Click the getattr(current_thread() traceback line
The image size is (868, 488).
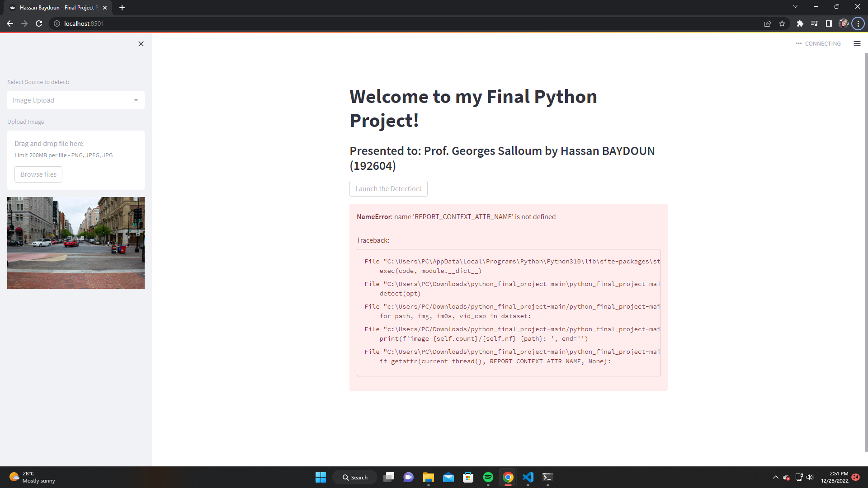pyautogui.click(x=495, y=361)
